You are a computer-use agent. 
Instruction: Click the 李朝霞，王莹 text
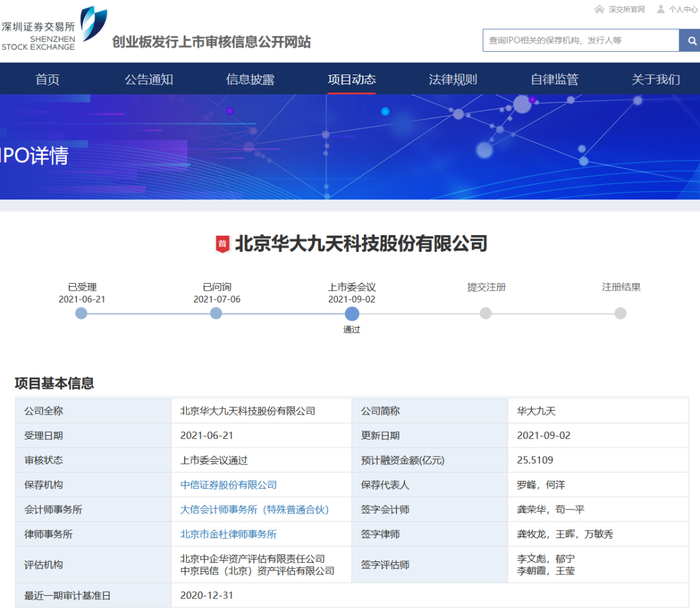(x=546, y=571)
